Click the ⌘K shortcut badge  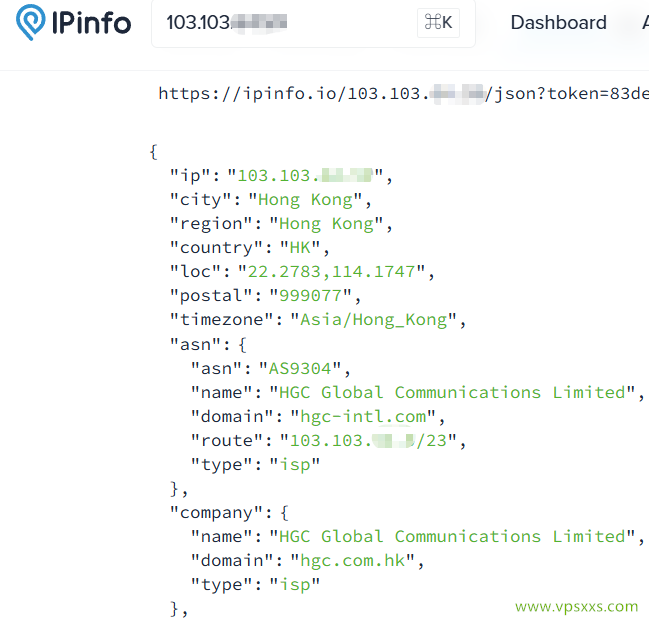(438, 23)
